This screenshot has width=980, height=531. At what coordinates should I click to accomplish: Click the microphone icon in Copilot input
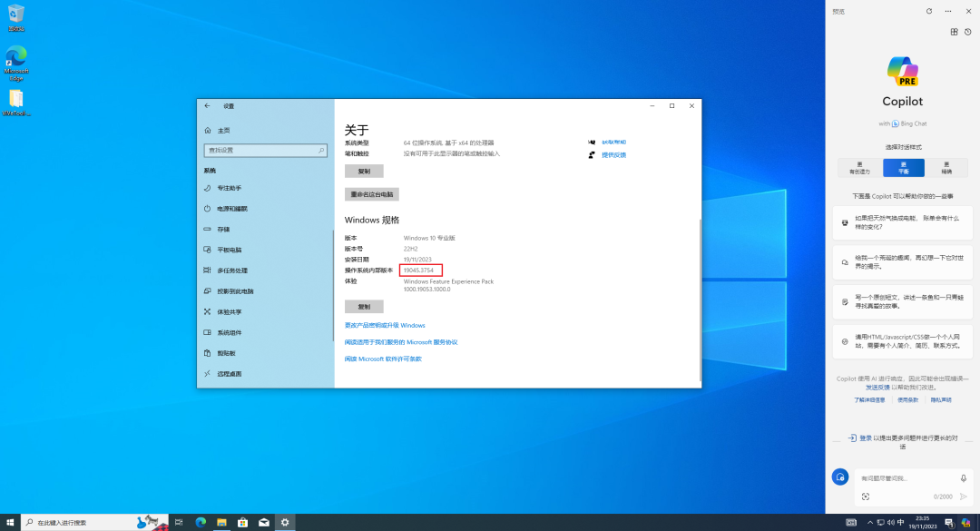tap(963, 478)
